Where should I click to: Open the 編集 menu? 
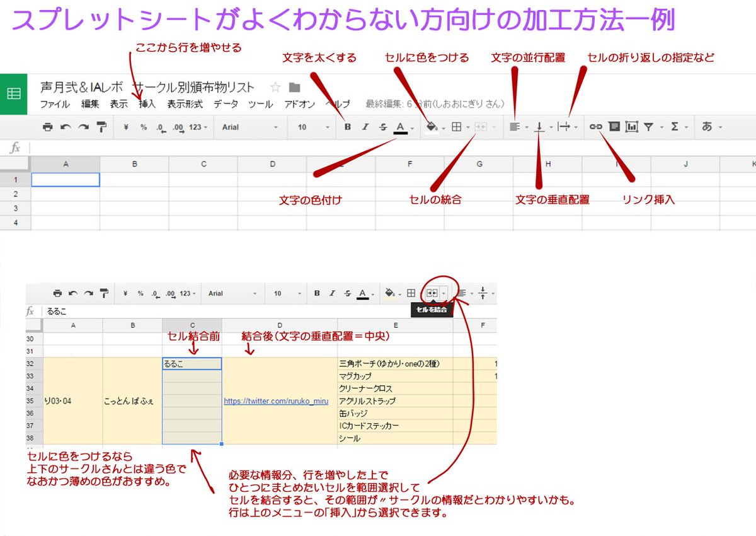[90, 104]
